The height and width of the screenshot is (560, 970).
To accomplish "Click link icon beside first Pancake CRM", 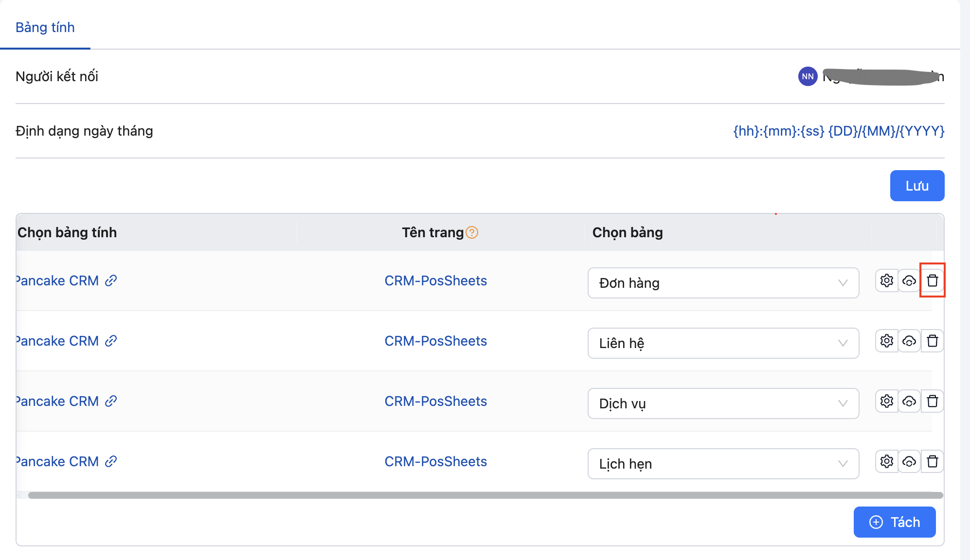I will coord(111,280).
